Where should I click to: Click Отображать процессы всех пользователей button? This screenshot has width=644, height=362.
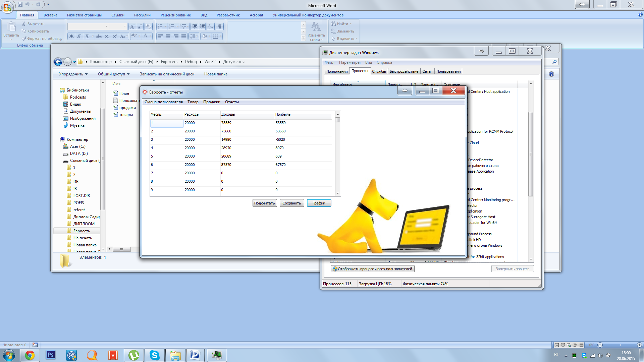(373, 269)
